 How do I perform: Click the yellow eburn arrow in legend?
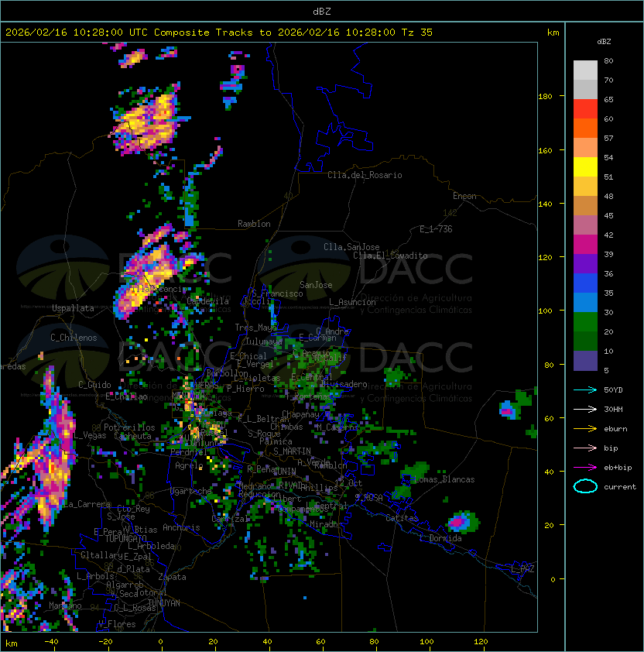585,429
